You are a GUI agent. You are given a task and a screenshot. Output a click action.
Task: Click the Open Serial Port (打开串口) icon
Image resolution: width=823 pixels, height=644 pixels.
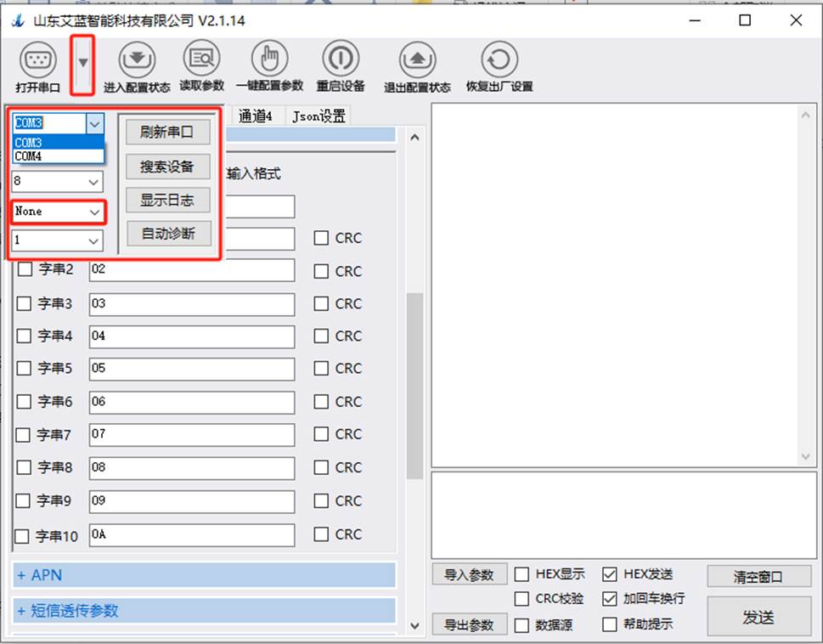[37, 61]
